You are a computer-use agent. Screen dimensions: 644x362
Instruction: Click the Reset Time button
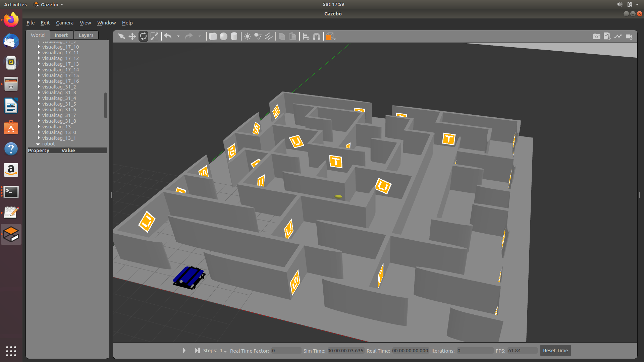[555, 351]
